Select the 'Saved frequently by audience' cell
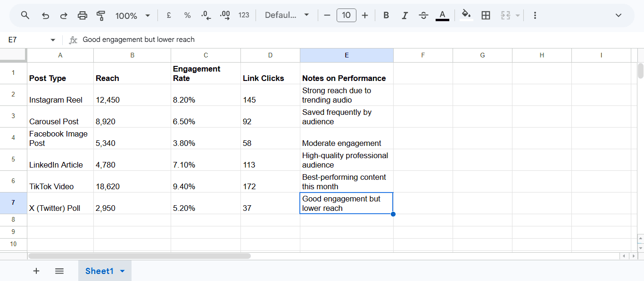 click(347, 117)
